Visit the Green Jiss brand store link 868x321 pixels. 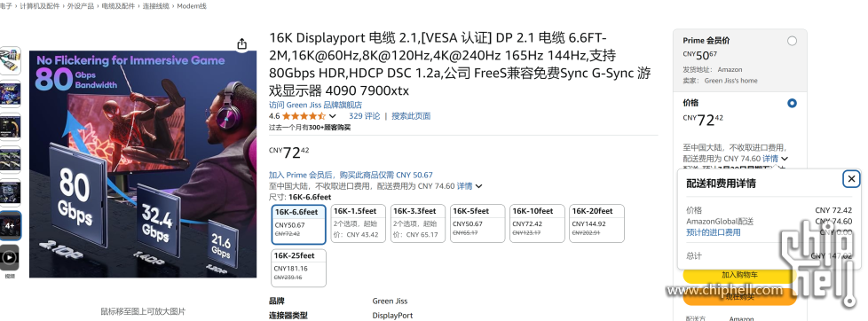click(316, 106)
